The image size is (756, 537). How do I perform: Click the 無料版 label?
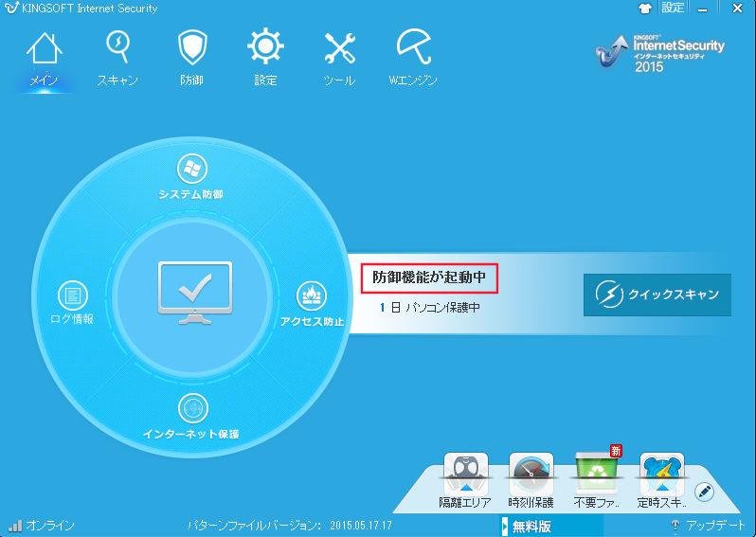[531, 527]
